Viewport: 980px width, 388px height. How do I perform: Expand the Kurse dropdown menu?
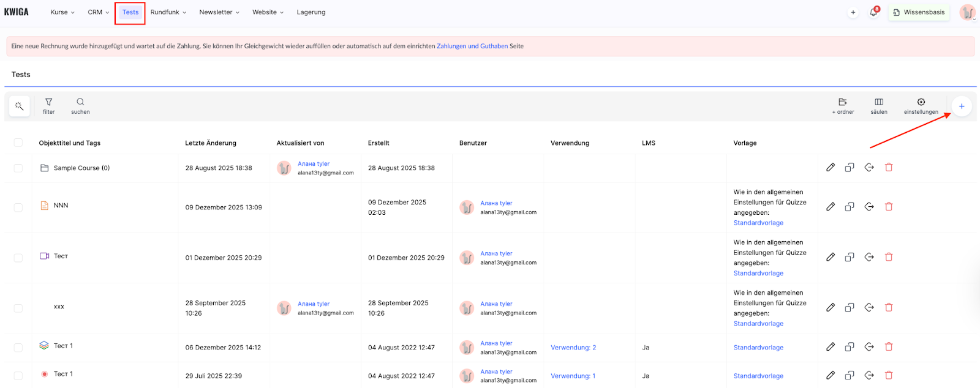(62, 12)
